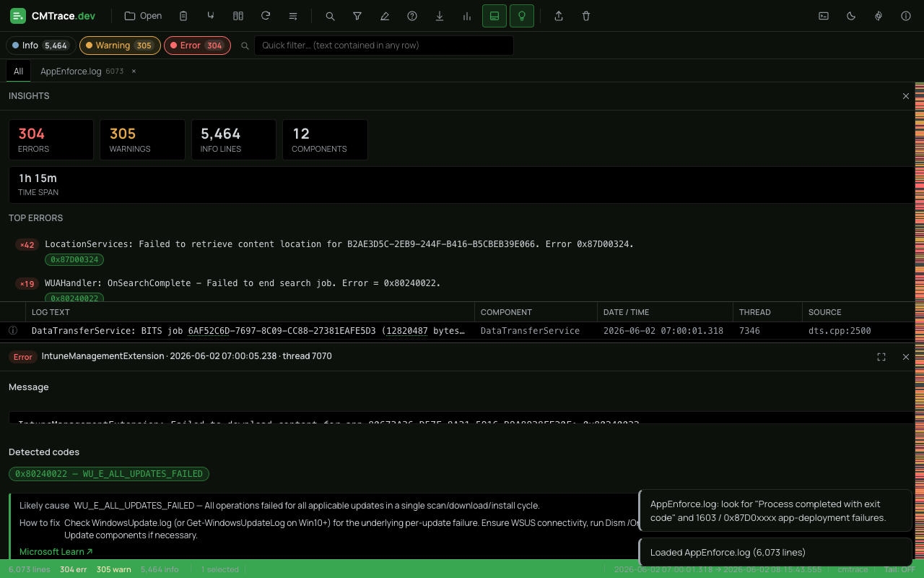Select the All tab
The height and width of the screenshot is (578, 924).
(18, 72)
